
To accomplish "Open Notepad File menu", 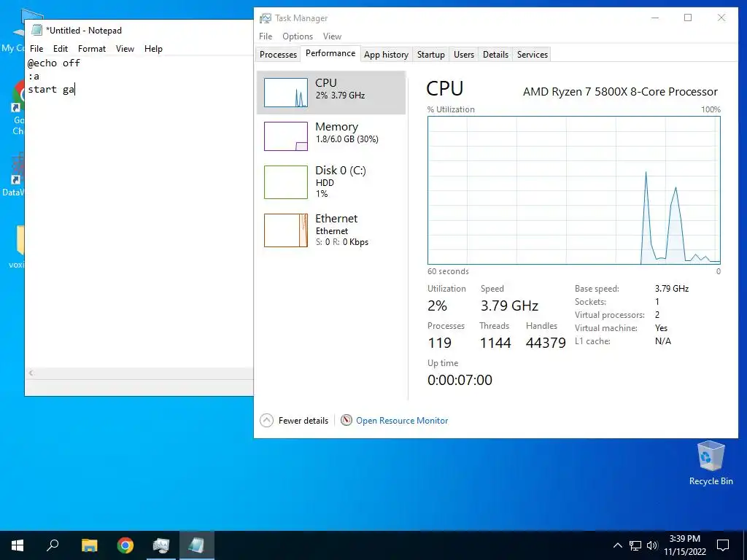I will pyautogui.click(x=36, y=49).
